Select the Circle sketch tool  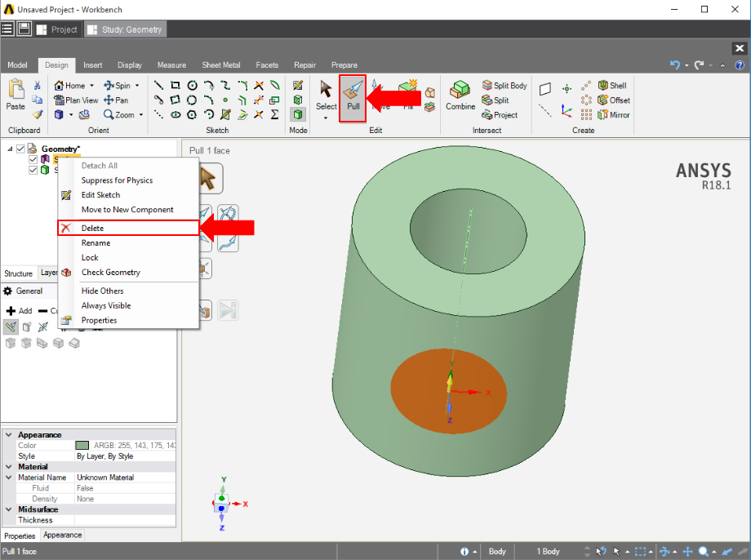[192, 85]
